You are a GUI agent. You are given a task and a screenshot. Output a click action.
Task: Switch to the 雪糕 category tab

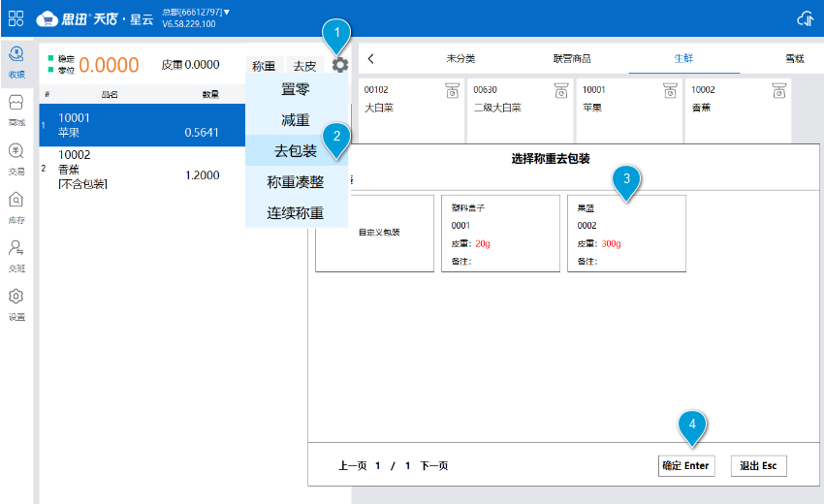coord(795,58)
